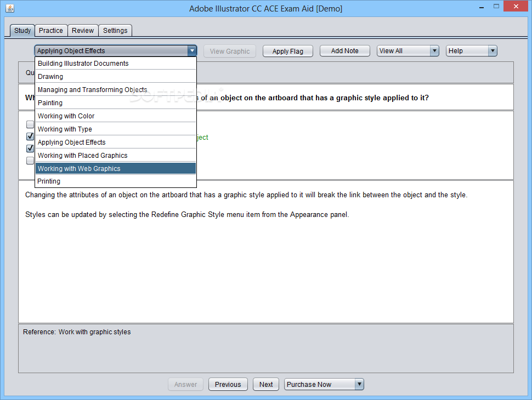The height and width of the screenshot is (400, 532).
Task: Select highlighted Working with Web Graphics item
Action: point(116,168)
